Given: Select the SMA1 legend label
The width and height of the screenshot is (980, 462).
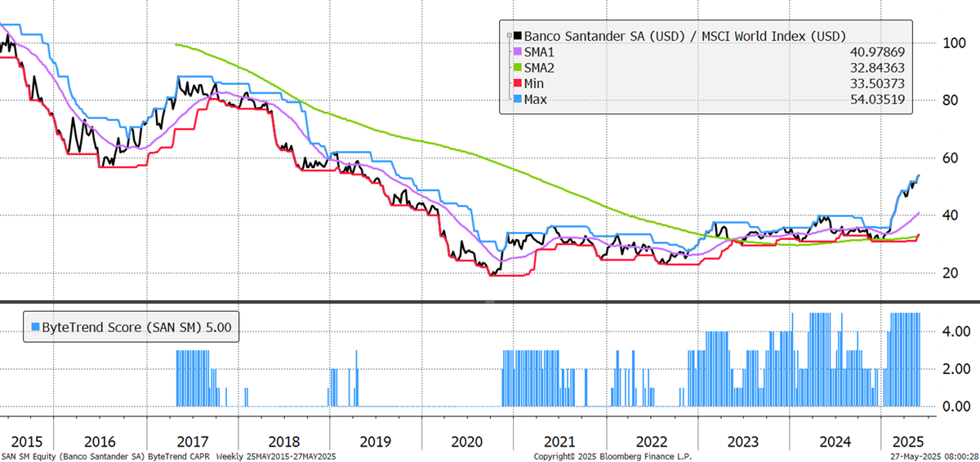Looking at the screenshot, I should [x=539, y=52].
